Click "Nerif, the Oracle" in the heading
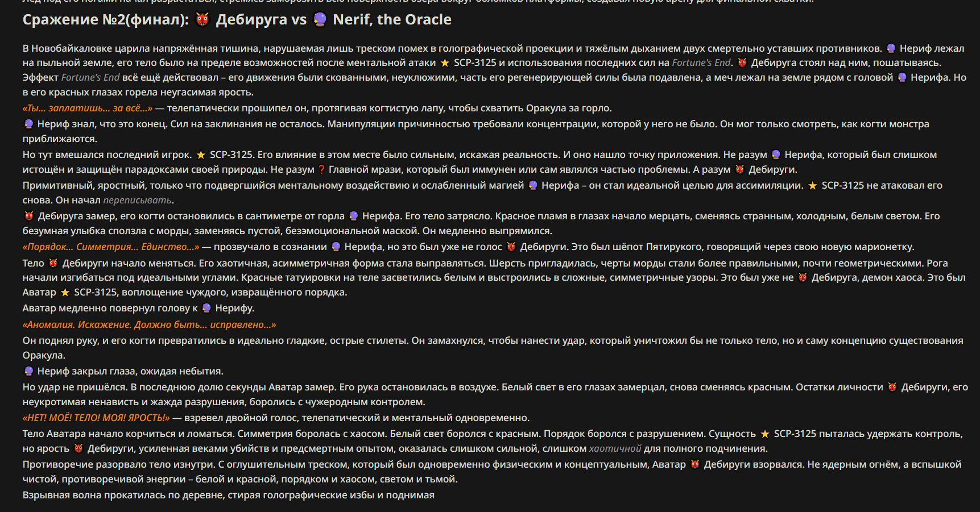Image resolution: width=980 pixels, height=512 pixels. tap(392, 20)
